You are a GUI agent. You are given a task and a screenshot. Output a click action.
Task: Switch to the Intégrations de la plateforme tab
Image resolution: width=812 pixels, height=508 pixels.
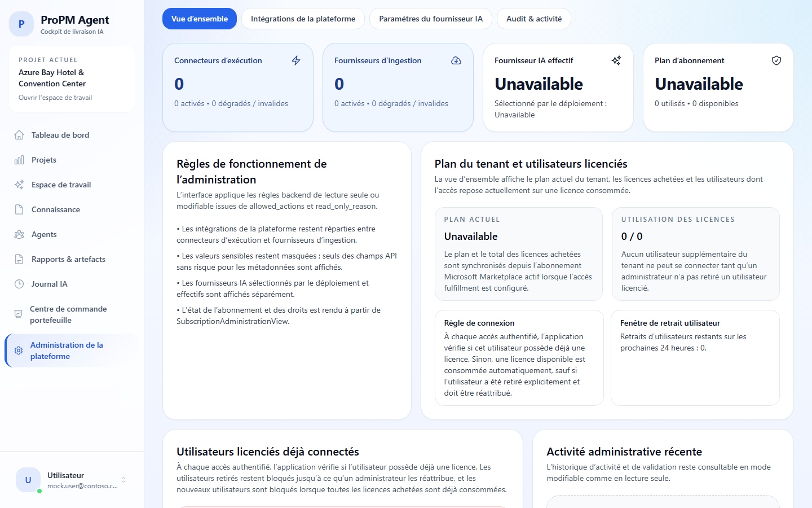click(x=303, y=19)
